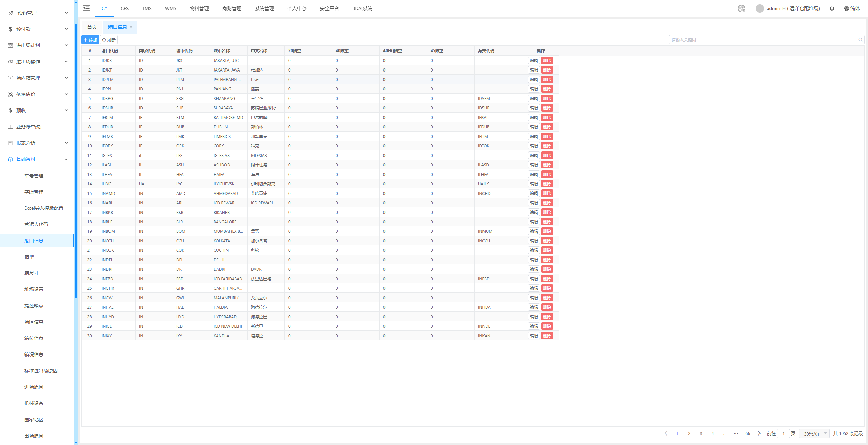Open the QR code icon

742,8
